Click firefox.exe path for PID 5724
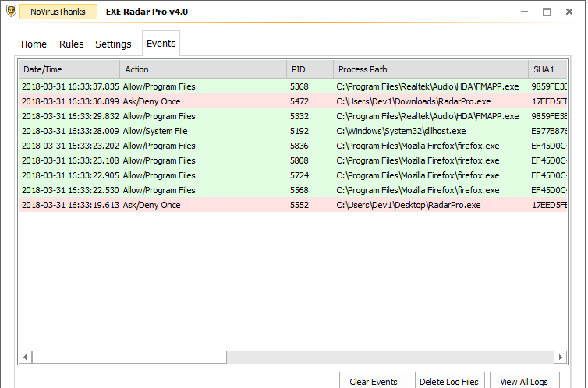 pyautogui.click(x=418, y=175)
